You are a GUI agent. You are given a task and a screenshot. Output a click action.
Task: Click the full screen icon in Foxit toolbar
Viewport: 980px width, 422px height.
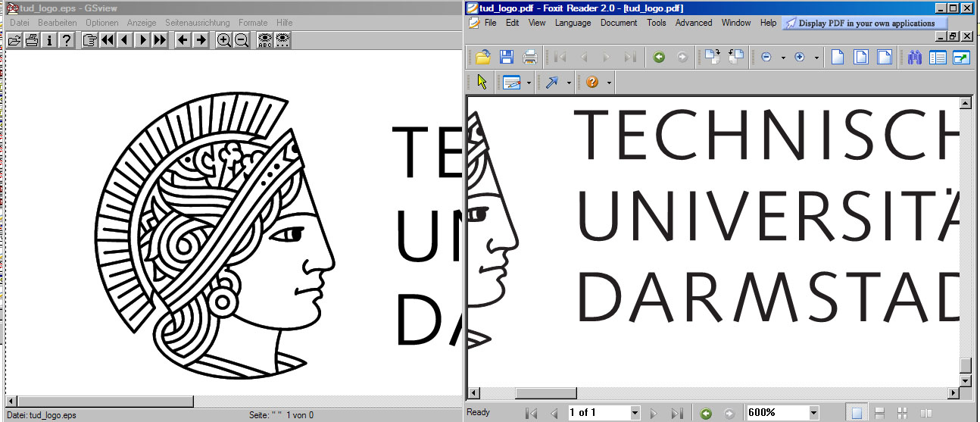pos(961,57)
